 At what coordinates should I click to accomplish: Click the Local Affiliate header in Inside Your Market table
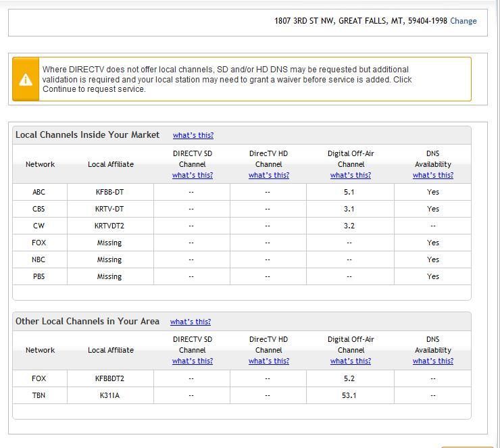(x=111, y=164)
